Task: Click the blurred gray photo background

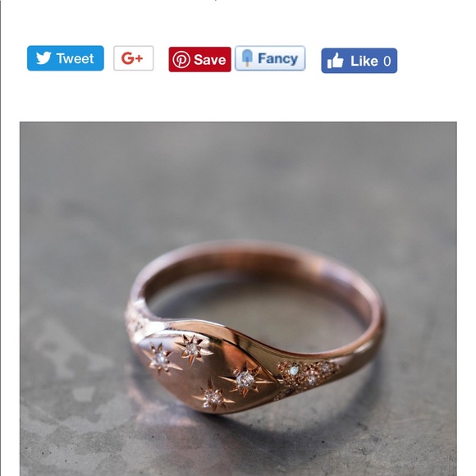Action: (x=238, y=182)
